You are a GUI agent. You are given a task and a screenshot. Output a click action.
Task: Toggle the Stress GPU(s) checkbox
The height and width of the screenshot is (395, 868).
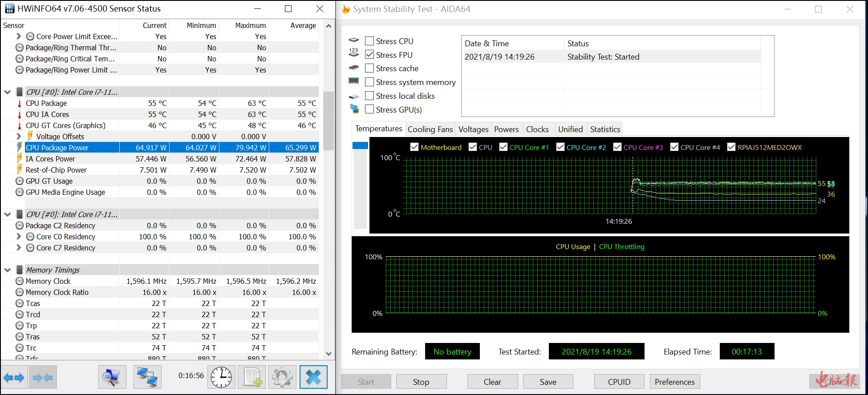(x=369, y=109)
